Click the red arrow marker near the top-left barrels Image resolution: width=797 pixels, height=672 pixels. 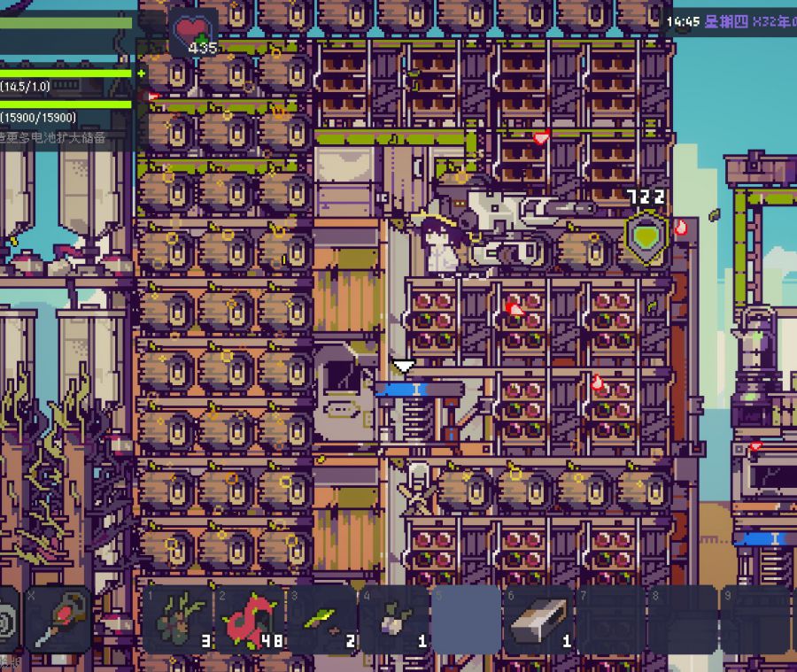(x=152, y=97)
